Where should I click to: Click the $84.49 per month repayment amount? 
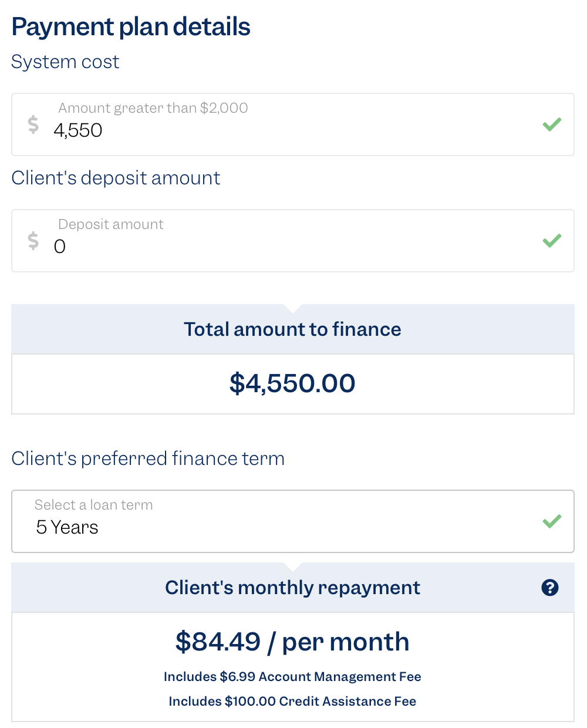point(292,642)
